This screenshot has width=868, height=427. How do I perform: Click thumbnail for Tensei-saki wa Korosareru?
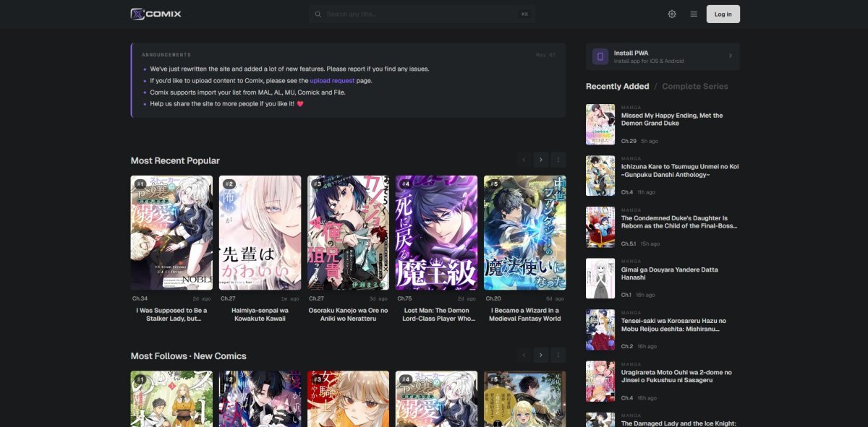coord(600,329)
